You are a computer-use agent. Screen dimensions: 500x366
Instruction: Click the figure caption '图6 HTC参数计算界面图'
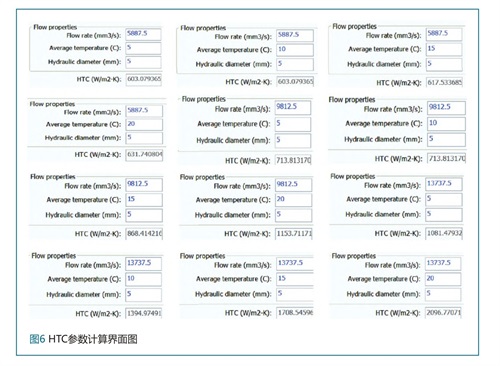pyautogui.click(x=84, y=339)
